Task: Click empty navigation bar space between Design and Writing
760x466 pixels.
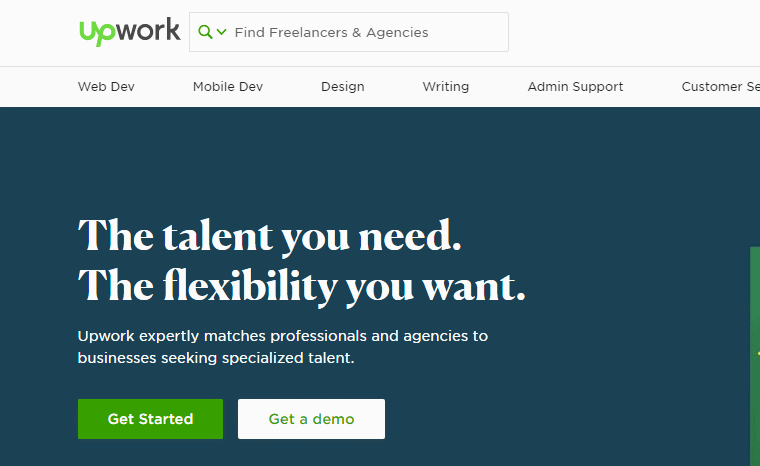Action: 394,86
